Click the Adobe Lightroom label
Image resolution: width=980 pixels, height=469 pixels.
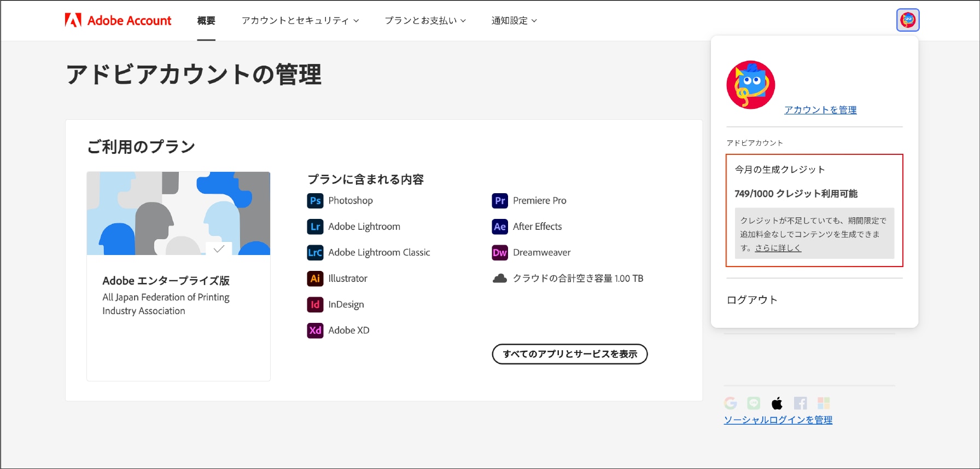click(364, 227)
